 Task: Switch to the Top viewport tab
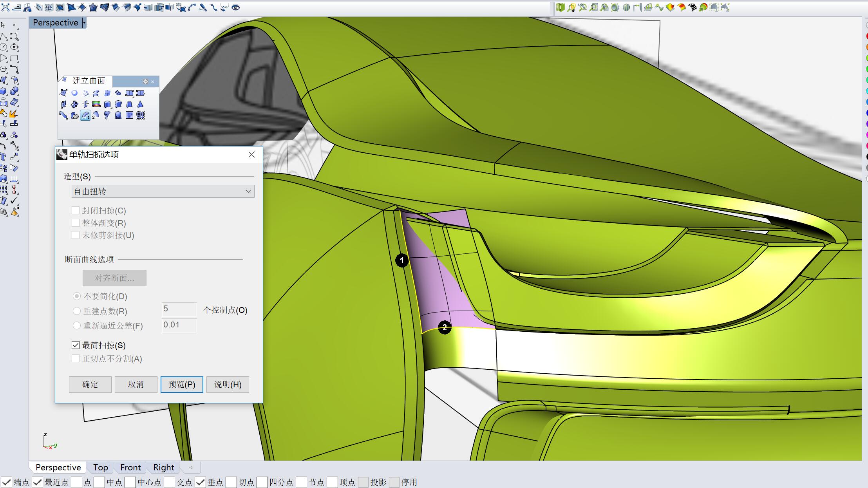(x=100, y=467)
